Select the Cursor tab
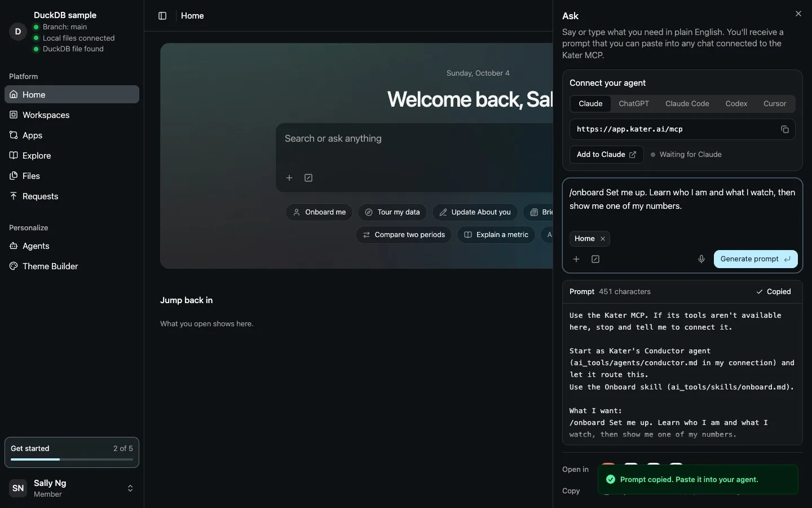812x508 pixels. coord(775,103)
